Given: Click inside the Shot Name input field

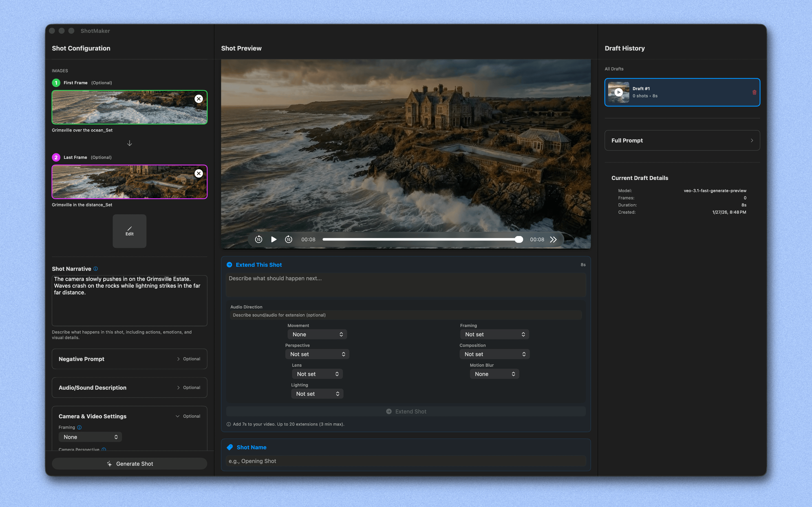Looking at the screenshot, I should tap(406, 461).
